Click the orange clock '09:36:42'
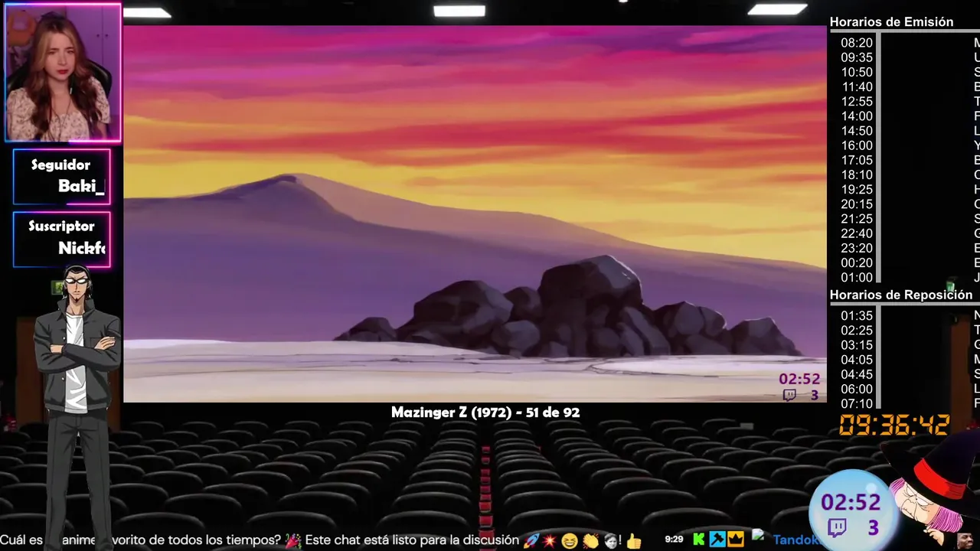 (x=894, y=425)
